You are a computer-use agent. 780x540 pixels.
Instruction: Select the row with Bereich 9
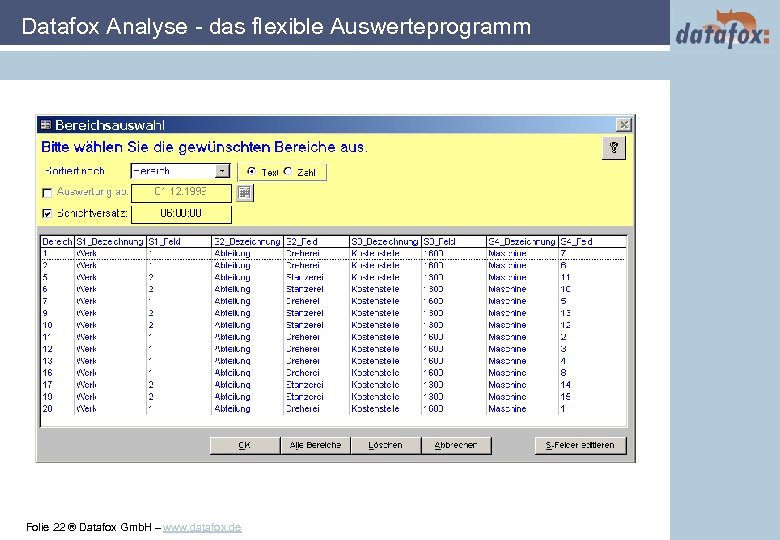click(333, 313)
